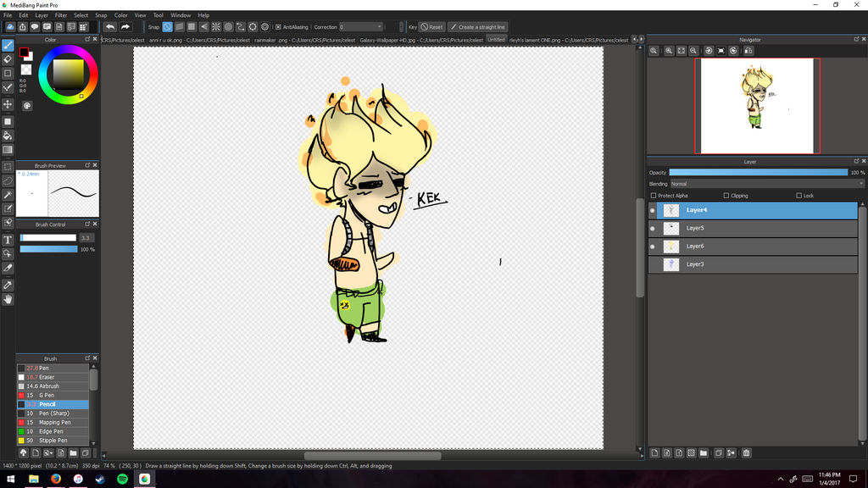
Task: Open Spotify from the Windows taskbar
Action: (x=122, y=479)
